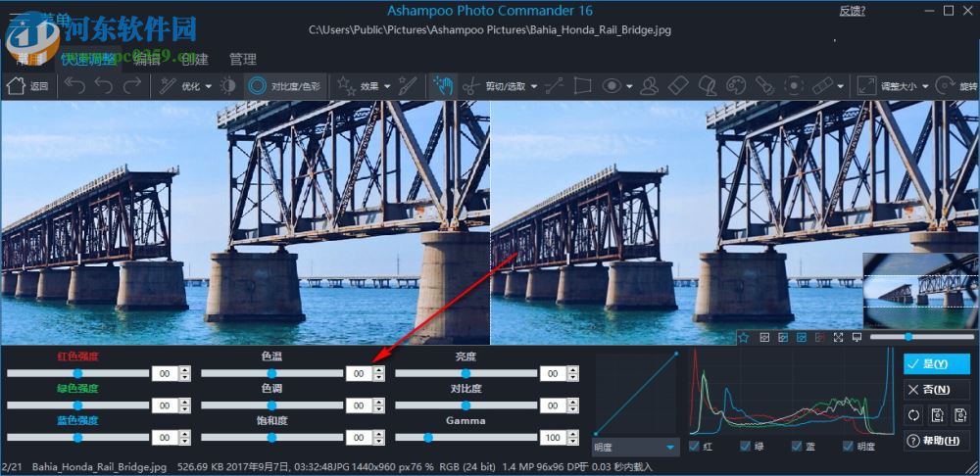Click the 效果 stars icon
Image resolution: width=980 pixels, height=476 pixels.
[345, 86]
